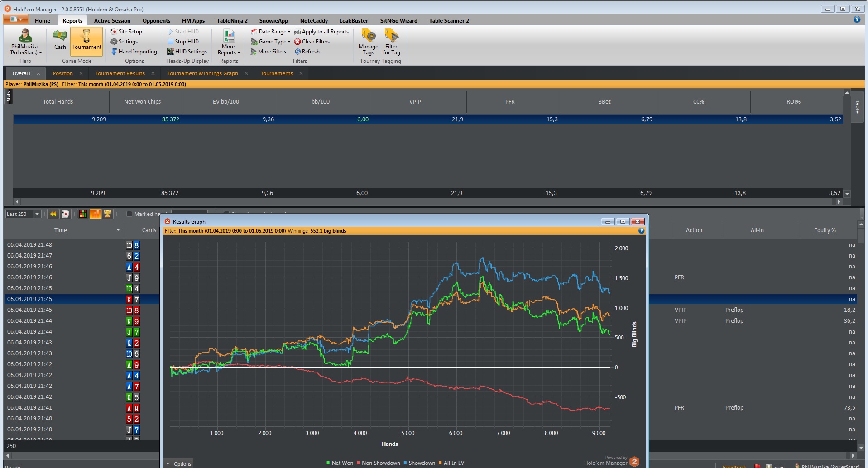This screenshot has height=468, width=868.
Task: Open the HM Apps tab
Action: (193, 20)
